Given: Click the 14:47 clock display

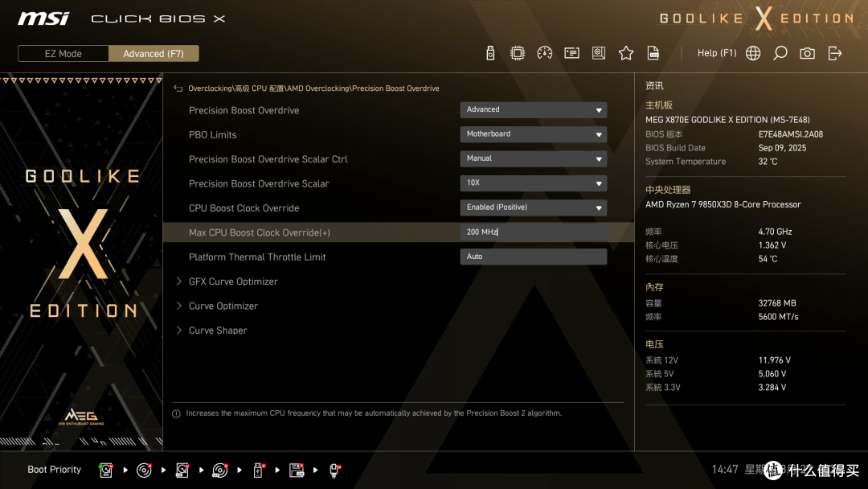Looking at the screenshot, I should (x=725, y=470).
